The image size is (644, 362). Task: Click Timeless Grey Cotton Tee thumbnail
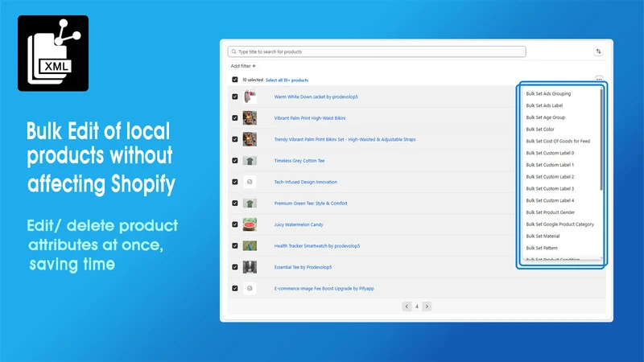250,160
